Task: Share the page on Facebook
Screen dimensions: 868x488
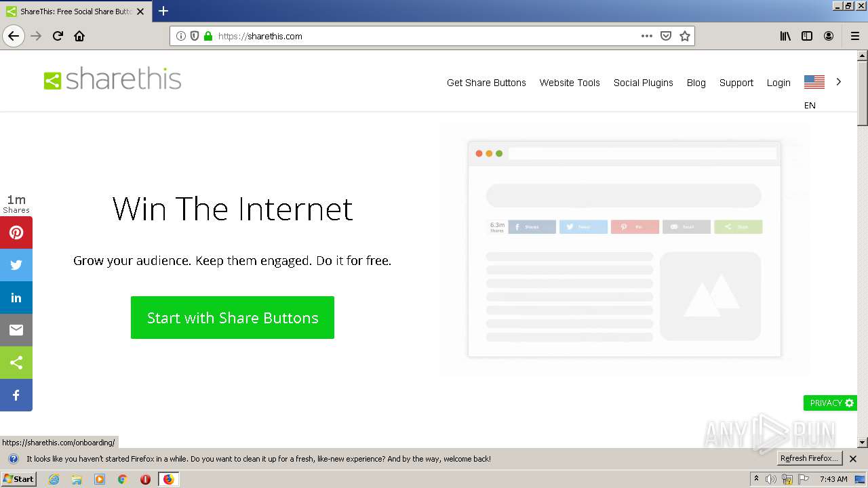Action: pyautogui.click(x=16, y=395)
